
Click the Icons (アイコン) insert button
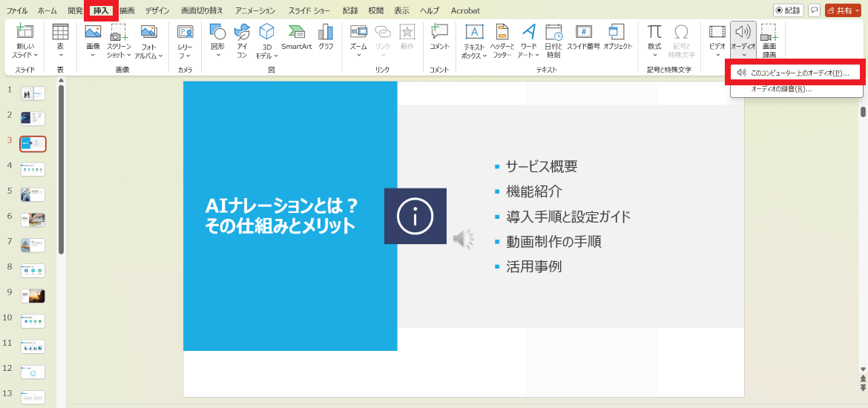[242, 32]
